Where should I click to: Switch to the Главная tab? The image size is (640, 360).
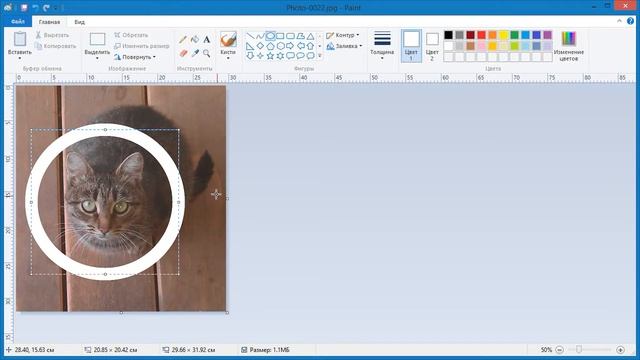[x=49, y=22]
